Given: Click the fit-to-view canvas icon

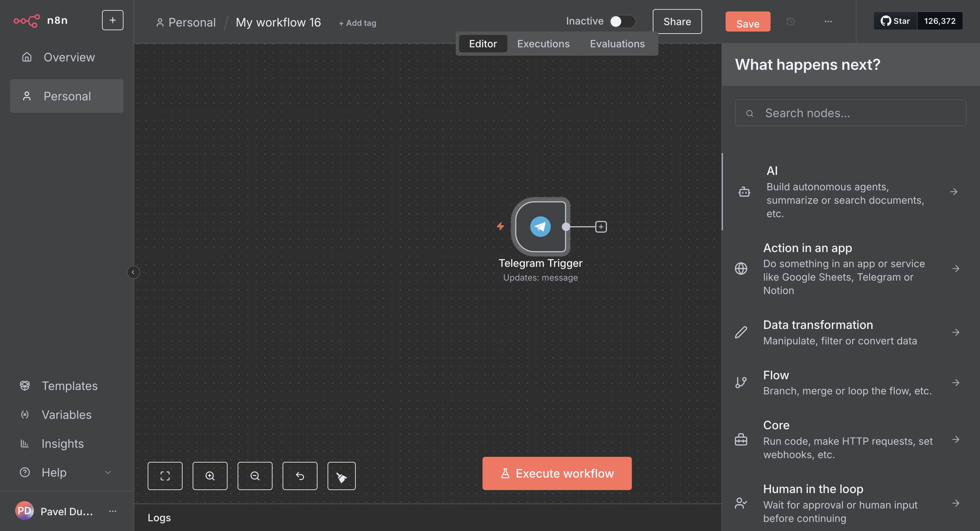Looking at the screenshot, I should pos(165,476).
